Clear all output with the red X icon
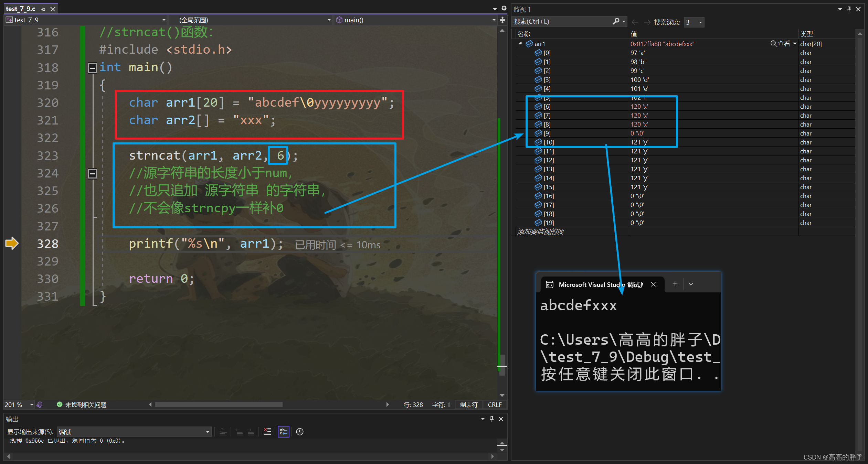Screen dimensions: 868x464 (x=267, y=432)
